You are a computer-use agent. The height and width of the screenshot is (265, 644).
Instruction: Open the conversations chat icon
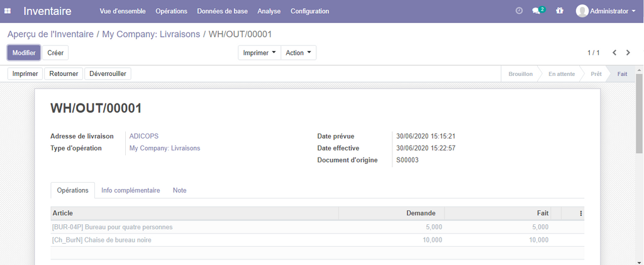(538, 11)
